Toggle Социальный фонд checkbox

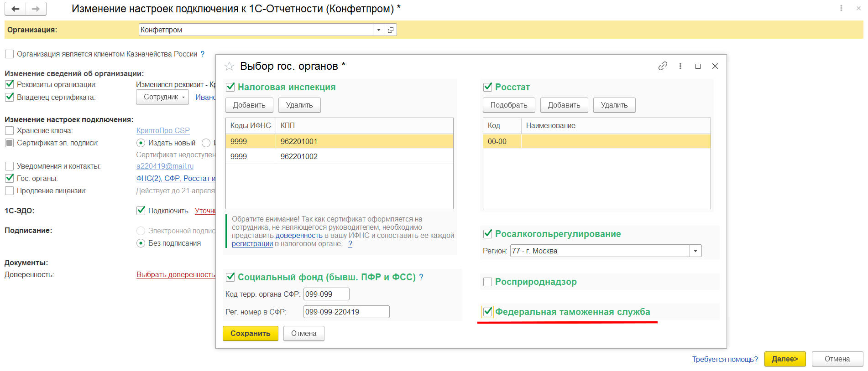(x=230, y=277)
